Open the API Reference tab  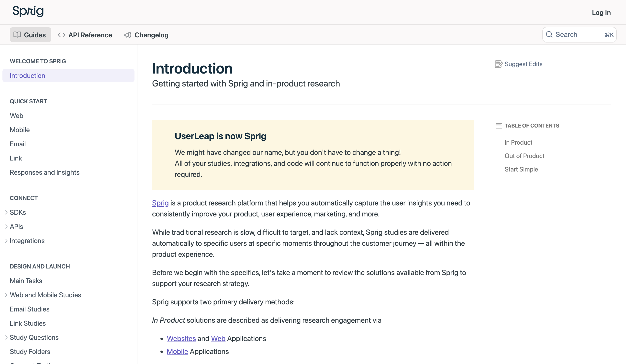pos(85,35)
